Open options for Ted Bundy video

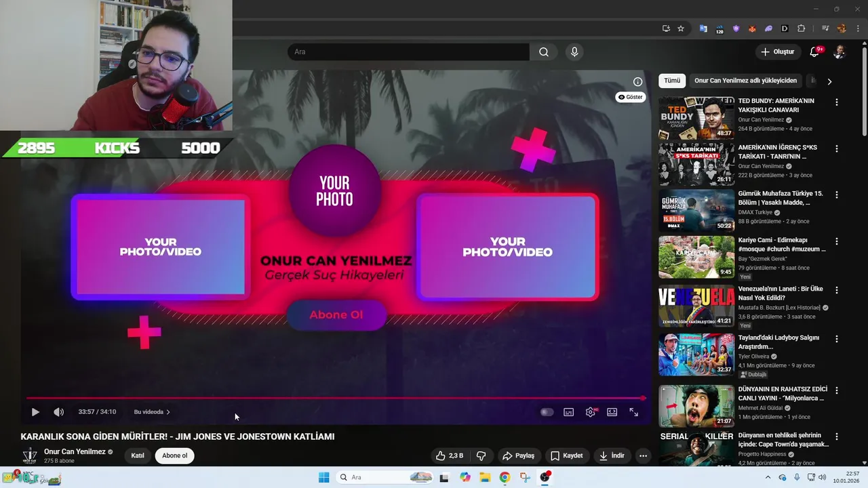(x=836, y=102)
